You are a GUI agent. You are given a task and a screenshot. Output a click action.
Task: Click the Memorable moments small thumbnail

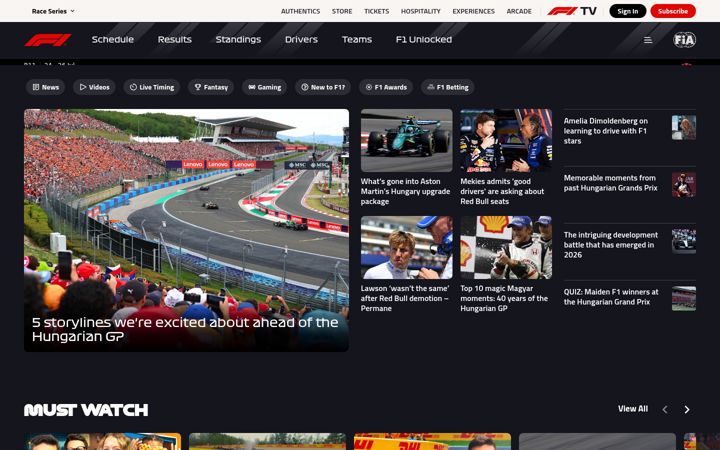point(684,185)
